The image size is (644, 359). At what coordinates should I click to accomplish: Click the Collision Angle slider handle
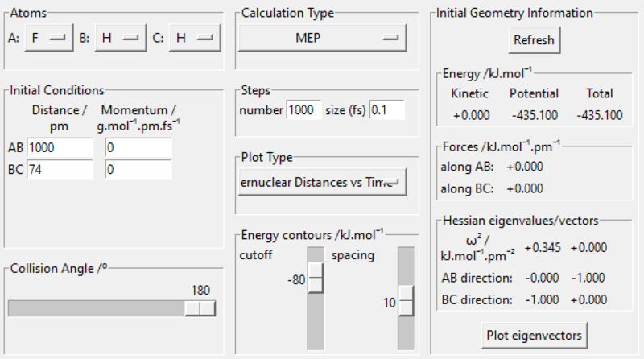point(200,308)
